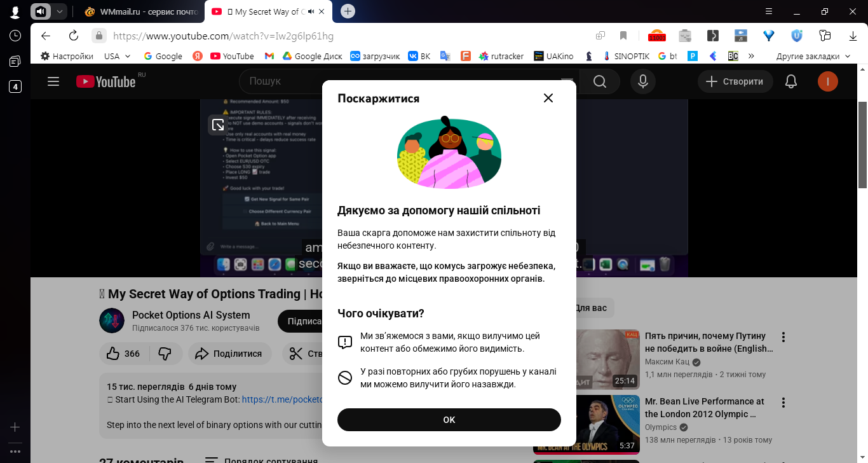Open the YouTube guide hamburger menu

pos(53,81)
